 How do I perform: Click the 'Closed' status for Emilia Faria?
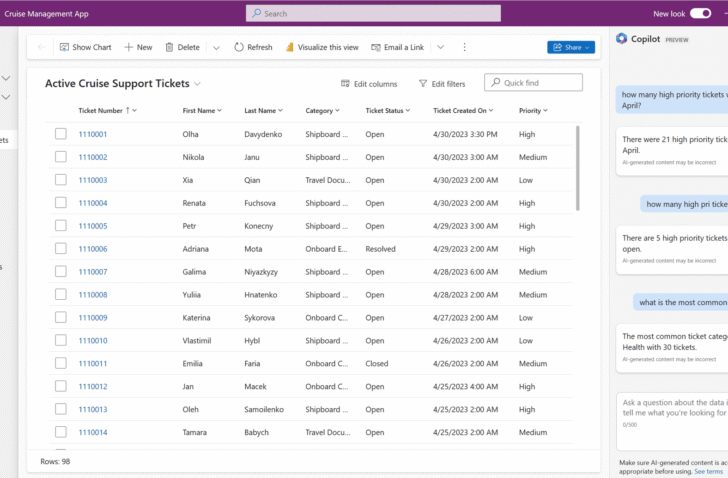click(377, 363)
